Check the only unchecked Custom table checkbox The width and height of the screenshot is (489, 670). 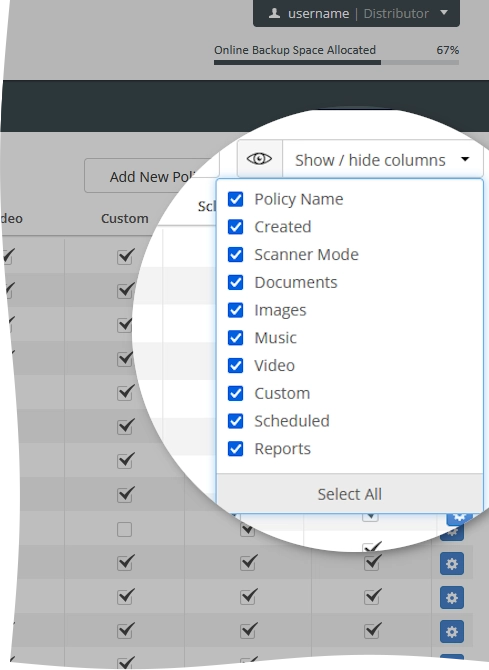click(124, 529)
